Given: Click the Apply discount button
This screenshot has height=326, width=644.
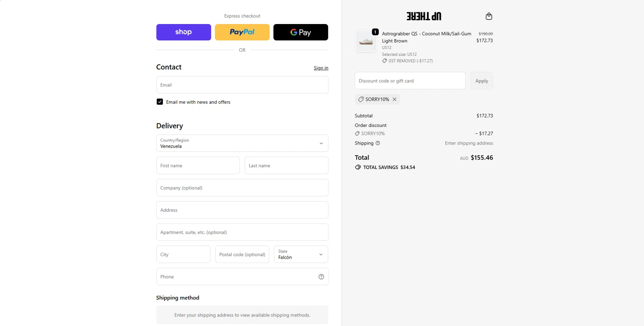Looking at the screenshot, I should [482, 81].
